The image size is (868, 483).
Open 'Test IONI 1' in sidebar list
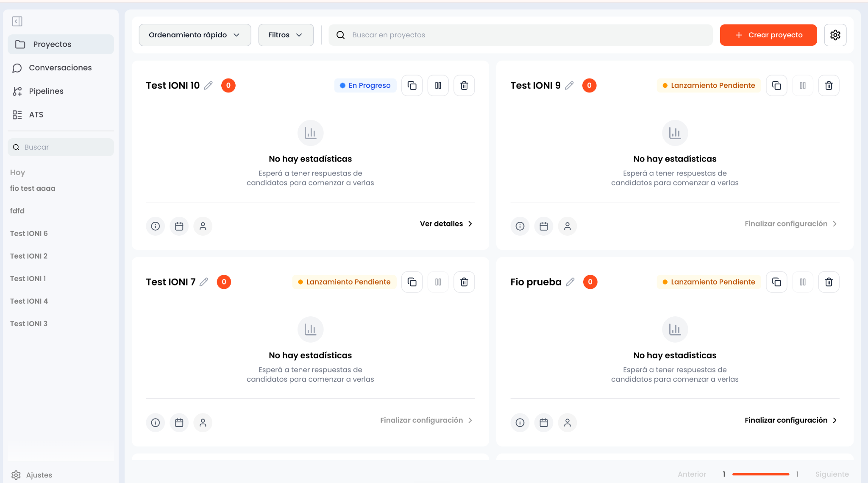pyautogui.click(x=28, y=278)
